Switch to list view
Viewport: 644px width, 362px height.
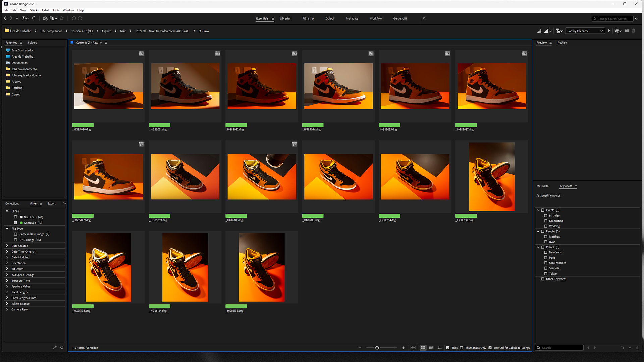(x=440, y=348)
